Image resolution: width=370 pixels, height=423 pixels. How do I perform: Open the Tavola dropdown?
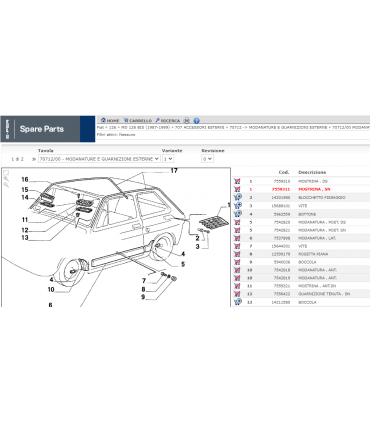click(99, 159)
